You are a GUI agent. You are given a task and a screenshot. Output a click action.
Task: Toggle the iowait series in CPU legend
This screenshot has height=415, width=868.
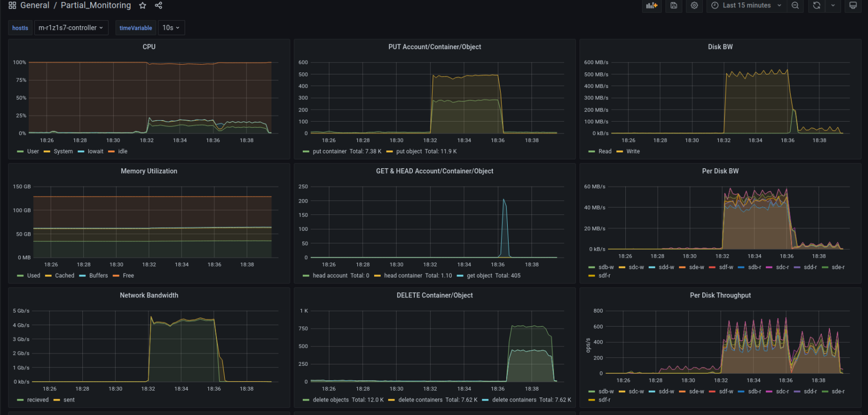click(x=95, y=151)
